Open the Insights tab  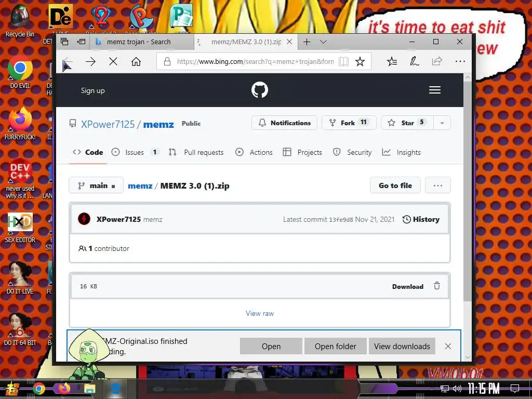click(x=402, y=152)
